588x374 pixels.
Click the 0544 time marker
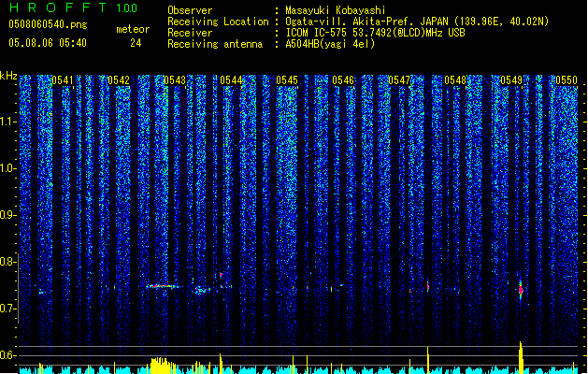coord(231,80)
